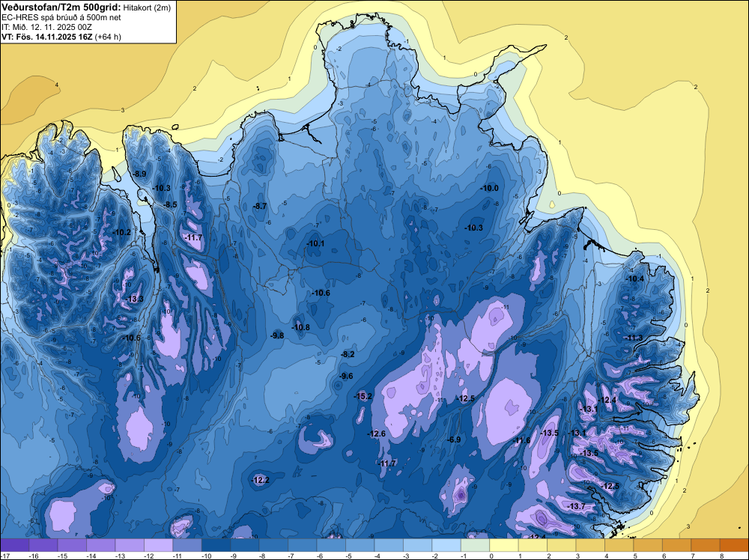
Task: Click the -13.3 temperature label
Action: (x=135, y=299)
